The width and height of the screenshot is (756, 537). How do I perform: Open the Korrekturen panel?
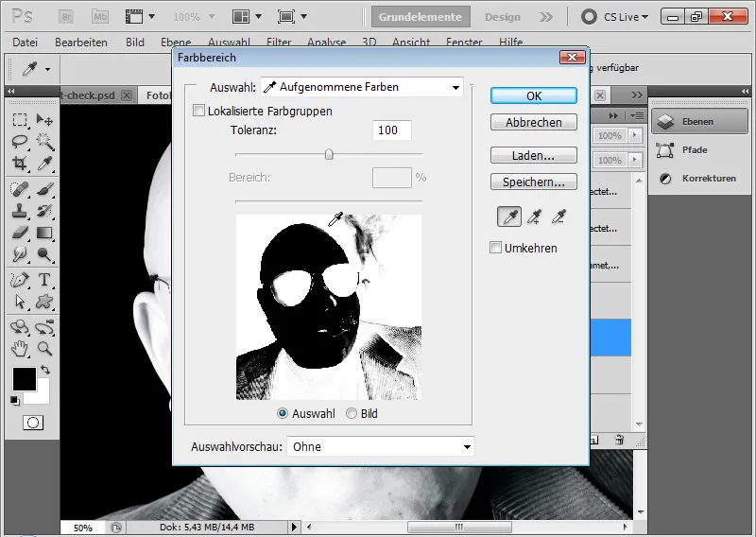(x=699, y=179)
